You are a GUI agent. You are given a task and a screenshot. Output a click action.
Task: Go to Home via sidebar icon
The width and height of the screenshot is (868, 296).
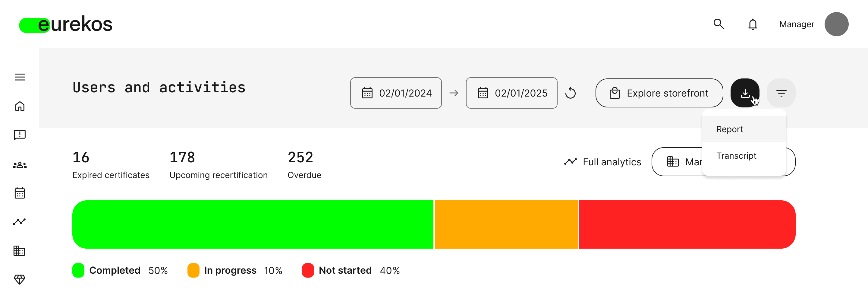(x=20, y=106)
